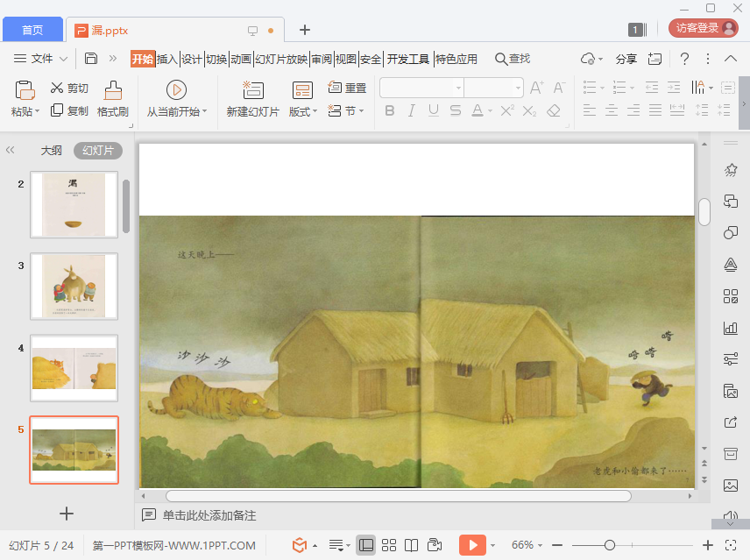Fit slide to window icon
750x560 pixels.
[731, 545]
